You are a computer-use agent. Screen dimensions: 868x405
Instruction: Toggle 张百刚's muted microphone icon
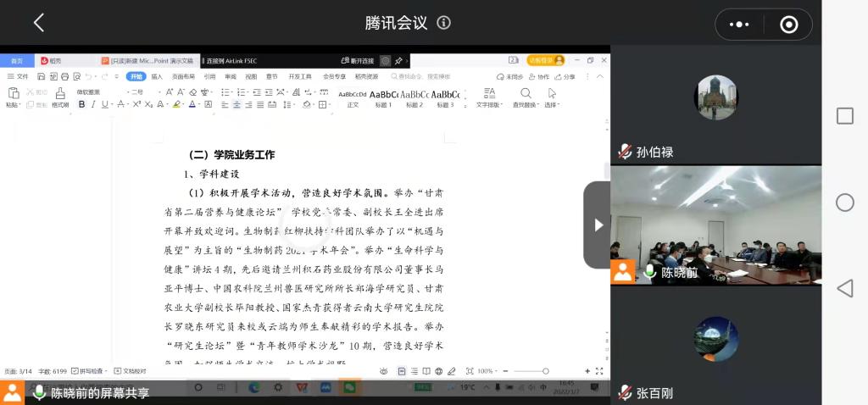tap(626, 392)
